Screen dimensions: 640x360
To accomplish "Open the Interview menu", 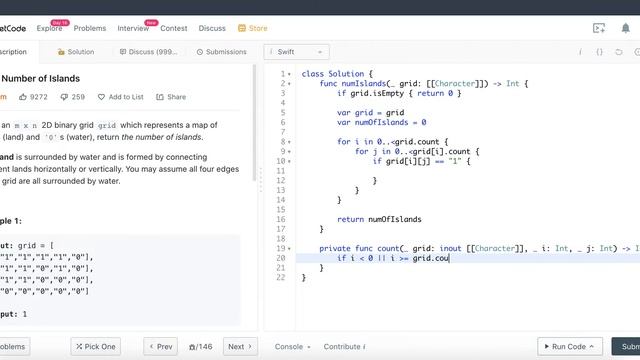I will 133,28.
